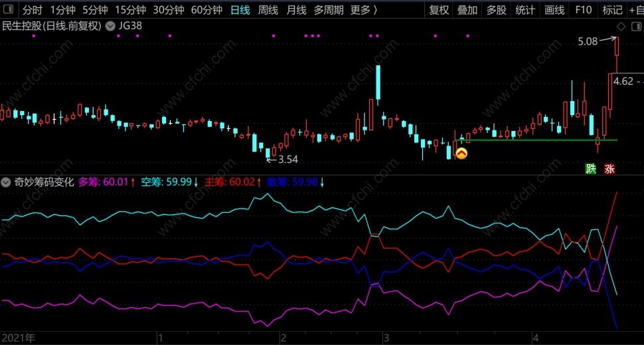644x345 pixels.
Task: Click the month 2 marker on time axis
Action: 283,338
